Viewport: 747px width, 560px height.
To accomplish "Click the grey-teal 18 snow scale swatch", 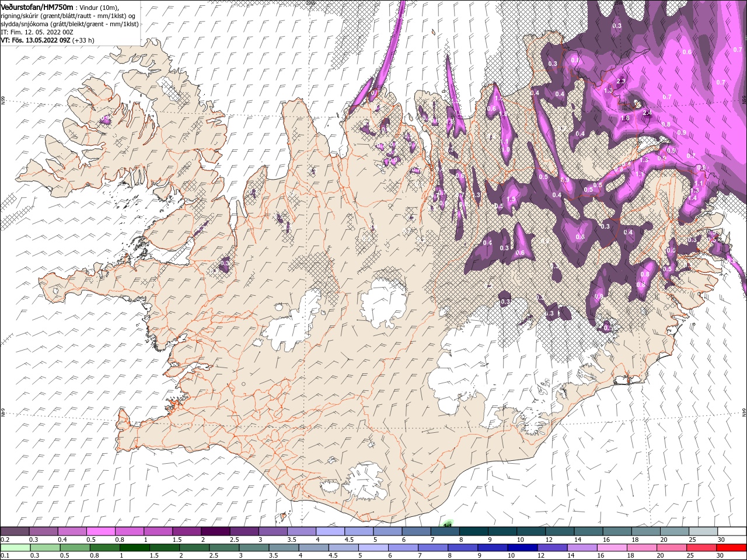I will (645, 531).
